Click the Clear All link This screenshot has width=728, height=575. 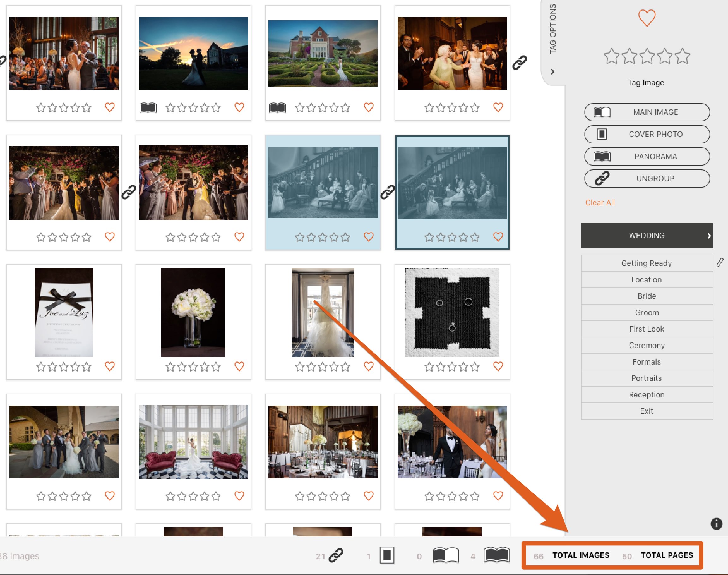[599, 202]
